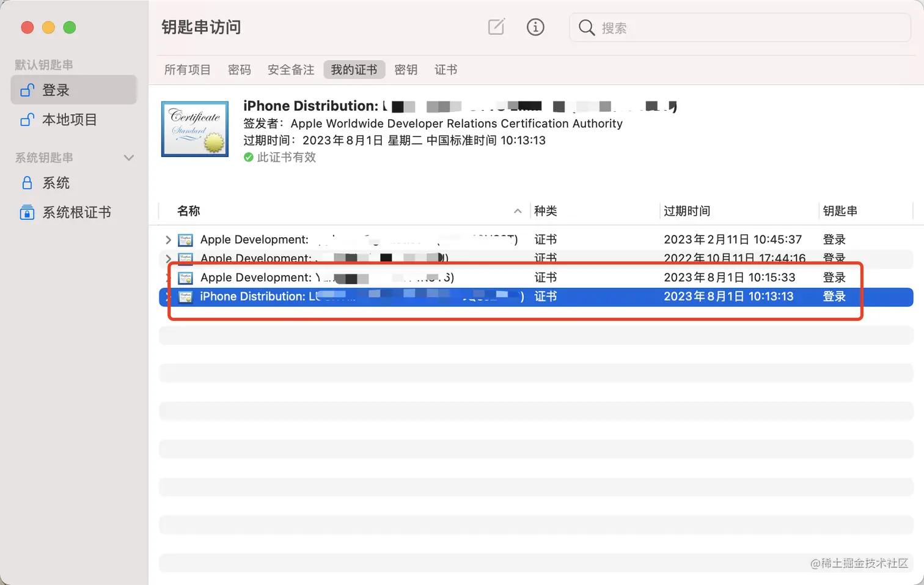Screen dimensions: 924x585
Task: Switch to the 密码 tab
Action: 240,69
